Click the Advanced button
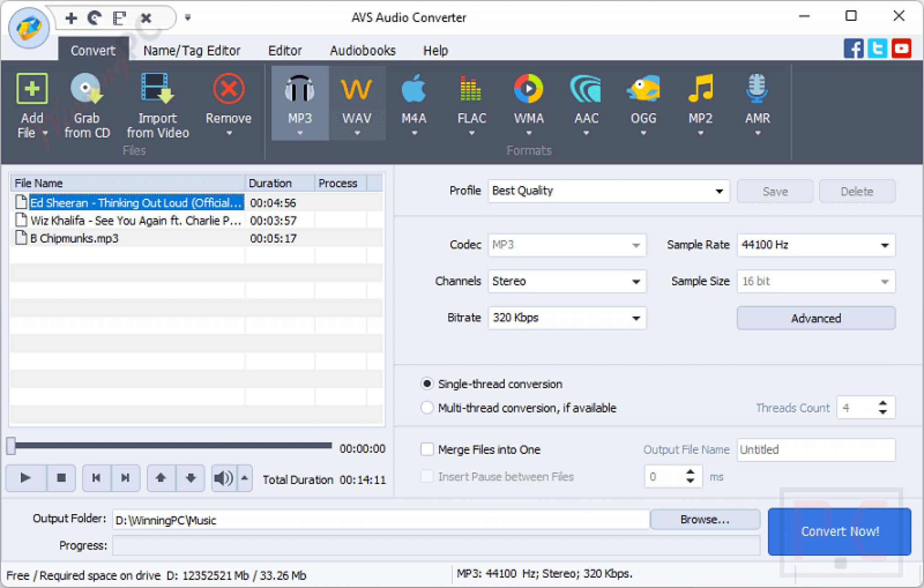 click(816, 318)
